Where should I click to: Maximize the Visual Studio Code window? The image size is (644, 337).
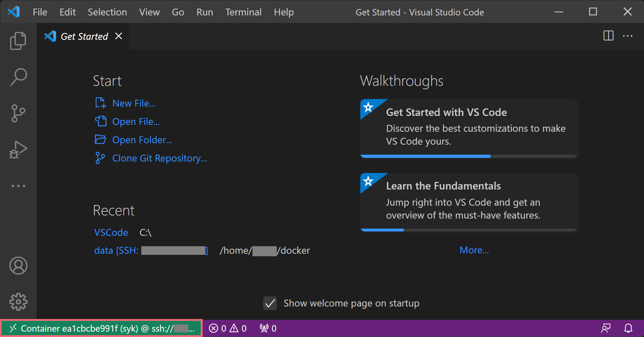[593, 12]
